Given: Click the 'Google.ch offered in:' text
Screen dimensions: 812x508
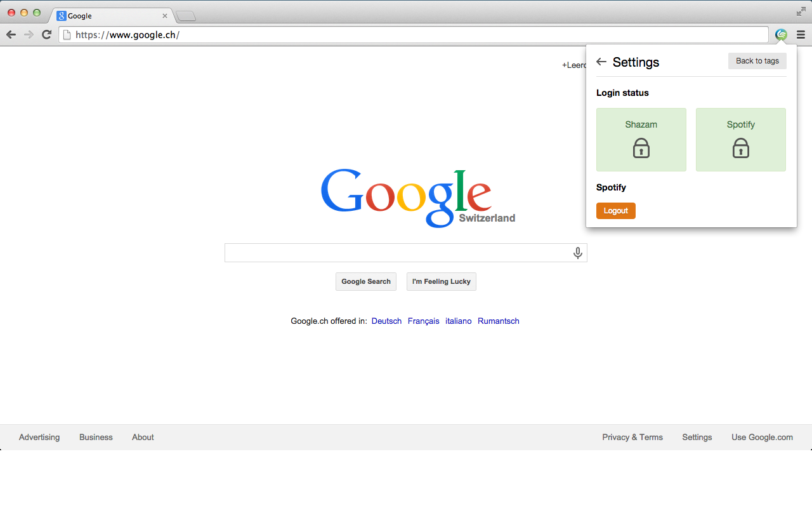Looking at the screenshot, I should coord(329,321).
